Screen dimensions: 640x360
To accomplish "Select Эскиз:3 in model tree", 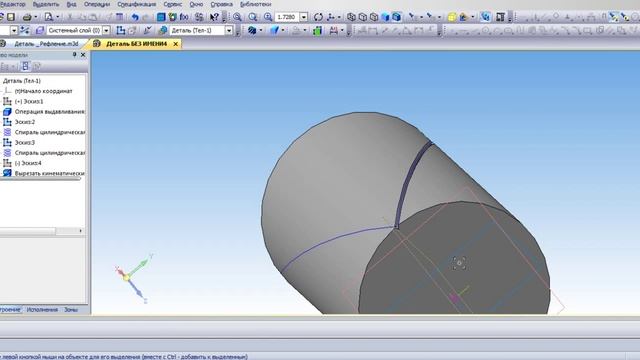I will pos(24,142).
